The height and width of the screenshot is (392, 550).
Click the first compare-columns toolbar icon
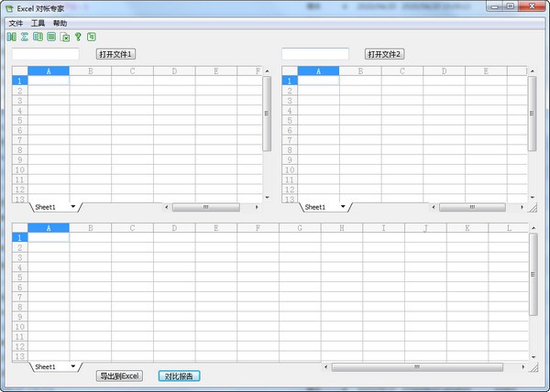pyautogui.click(x=11, y=37)
